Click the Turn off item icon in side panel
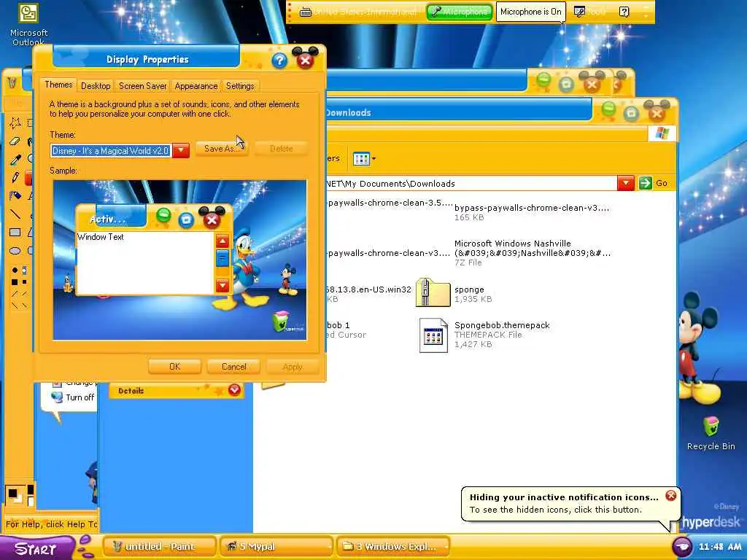 tap(57, 397)
